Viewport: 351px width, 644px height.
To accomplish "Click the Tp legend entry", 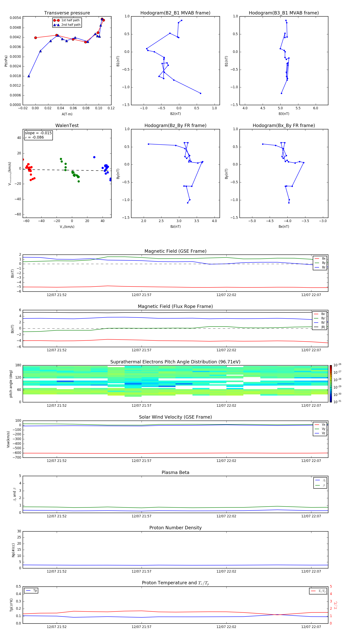I will point(31,591).
